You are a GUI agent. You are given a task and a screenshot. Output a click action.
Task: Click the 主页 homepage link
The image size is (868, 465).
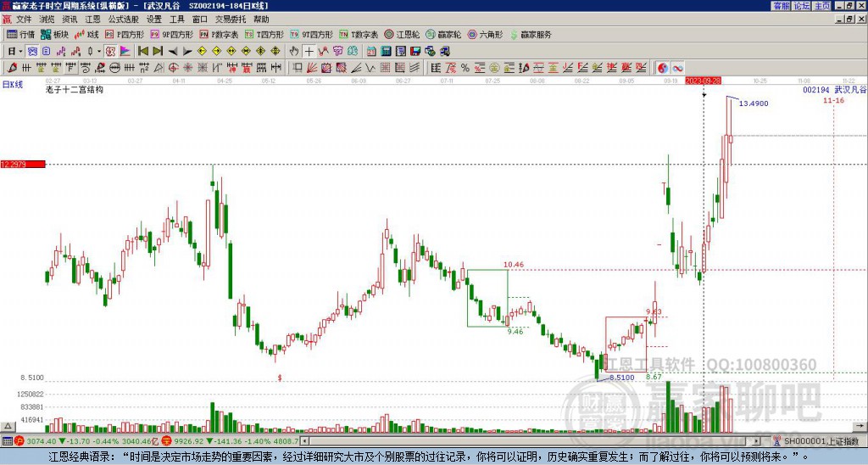click(821, 6)
